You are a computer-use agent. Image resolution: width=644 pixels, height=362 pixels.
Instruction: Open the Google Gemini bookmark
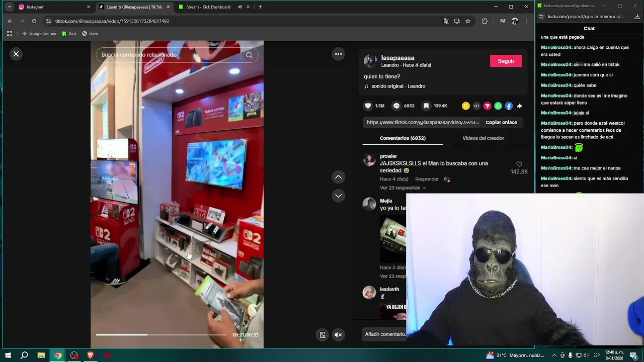tap(39, 34)
